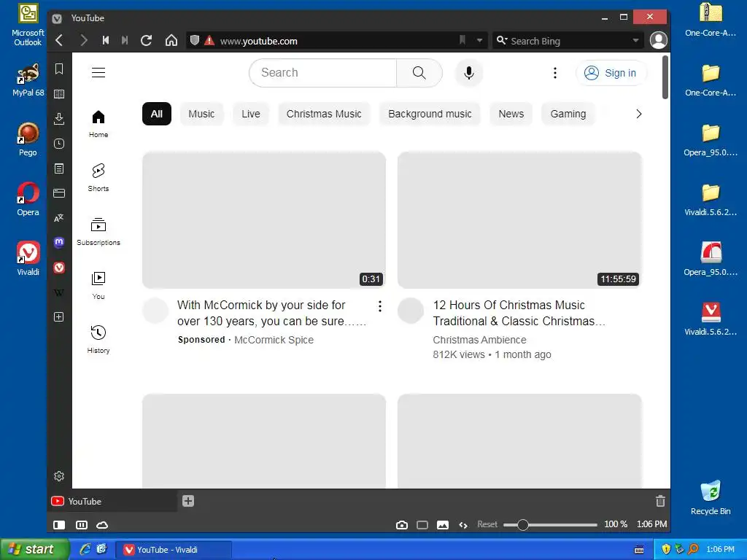The image size is (747, 560).
Task: Click the Sign in button
Action: [x=611, y=73]
